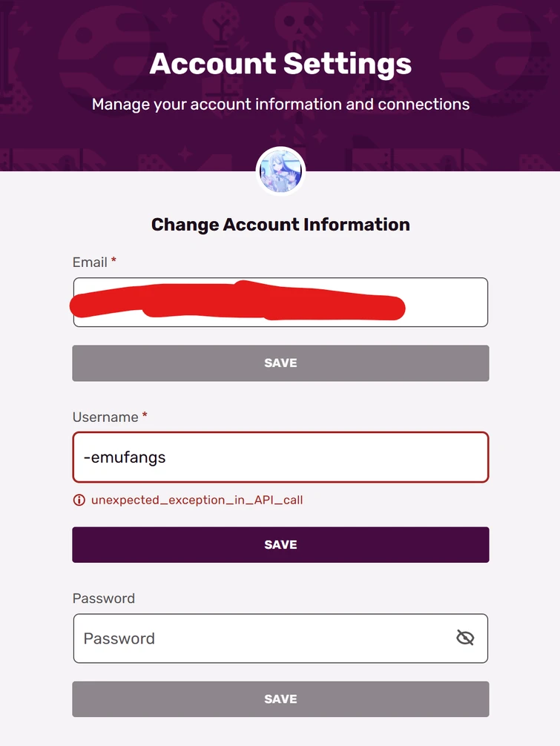560x746 pixels.
Task: Click the error info icon below Username
Action: [x=79, y=500]
